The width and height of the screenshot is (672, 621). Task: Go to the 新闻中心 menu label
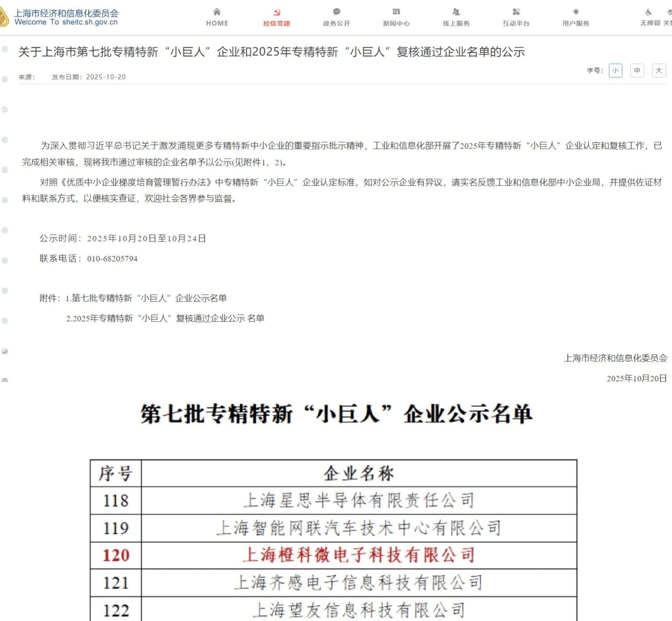[396, 23]
